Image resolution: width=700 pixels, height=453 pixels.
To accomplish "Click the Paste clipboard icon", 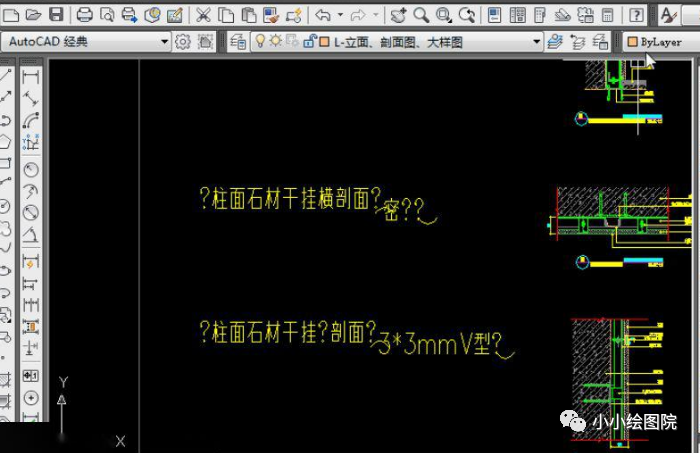I will (x=248, y=16).
